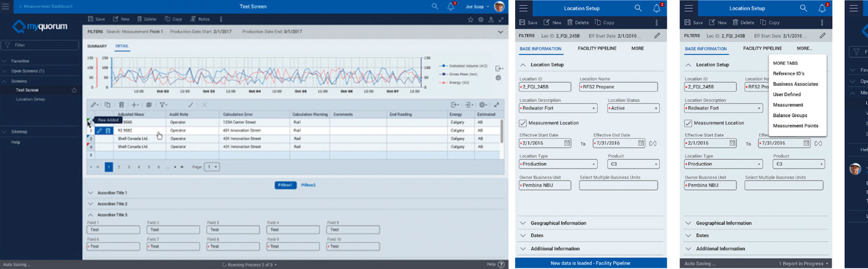This screenshot has height=269, width=868.
Task: Click the Help question mark icon
Action: click(x=501, y=264)
